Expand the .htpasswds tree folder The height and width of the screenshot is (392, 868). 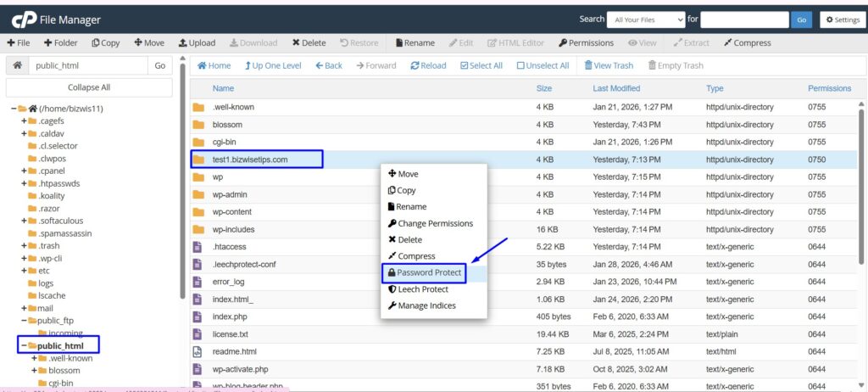(x=24, y=183)
